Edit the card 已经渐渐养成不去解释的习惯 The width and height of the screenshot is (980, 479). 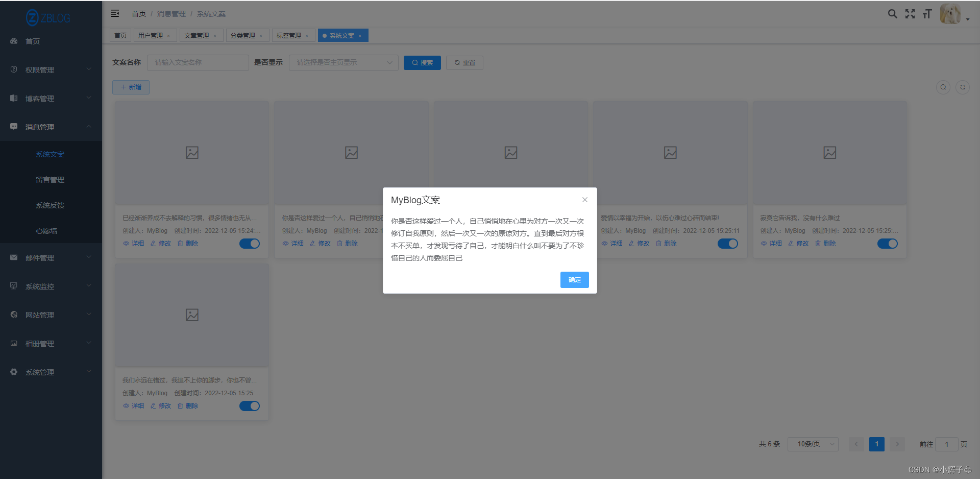point(161,244)
